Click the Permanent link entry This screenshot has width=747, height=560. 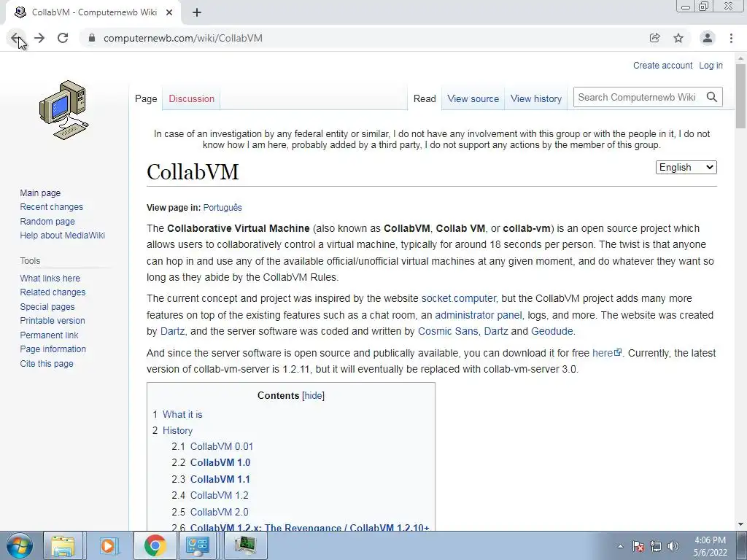click(49, 335)
